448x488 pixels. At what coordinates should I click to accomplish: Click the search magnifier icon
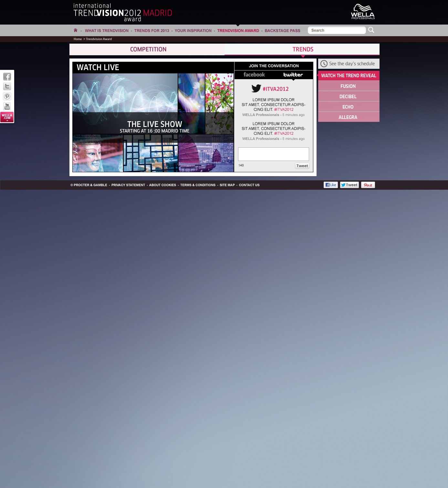coord(371,30)
